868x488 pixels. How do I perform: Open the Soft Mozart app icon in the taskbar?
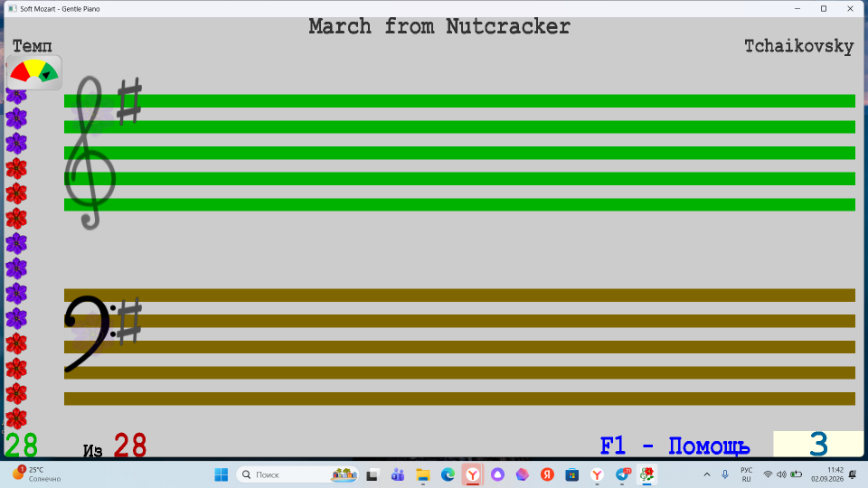pos(646,474)
